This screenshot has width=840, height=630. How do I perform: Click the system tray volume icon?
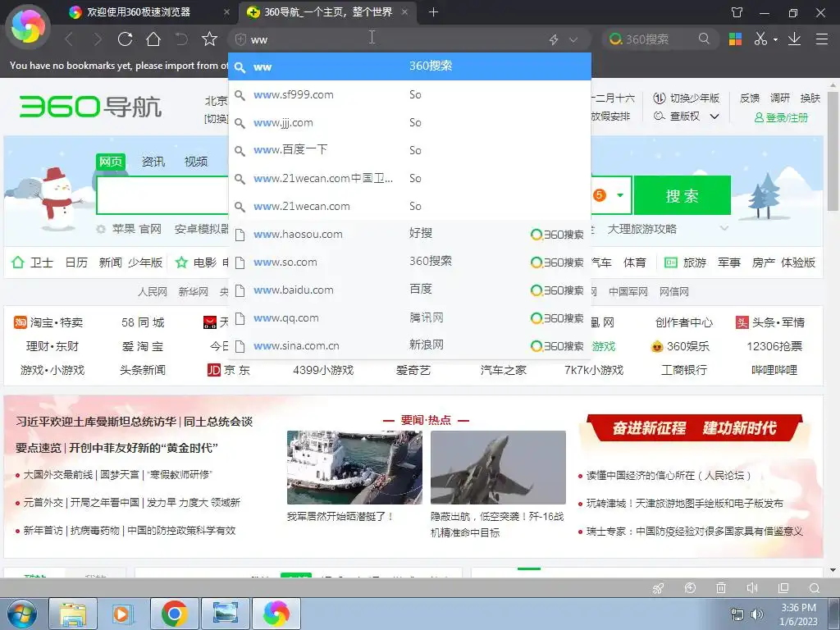[x=757, y=614]
